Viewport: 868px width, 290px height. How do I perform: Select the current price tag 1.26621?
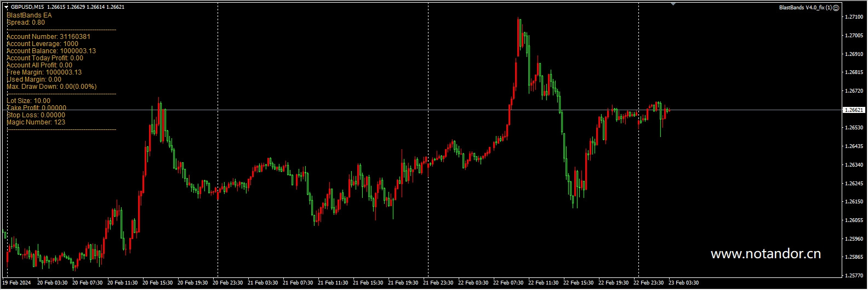point(854,110)
